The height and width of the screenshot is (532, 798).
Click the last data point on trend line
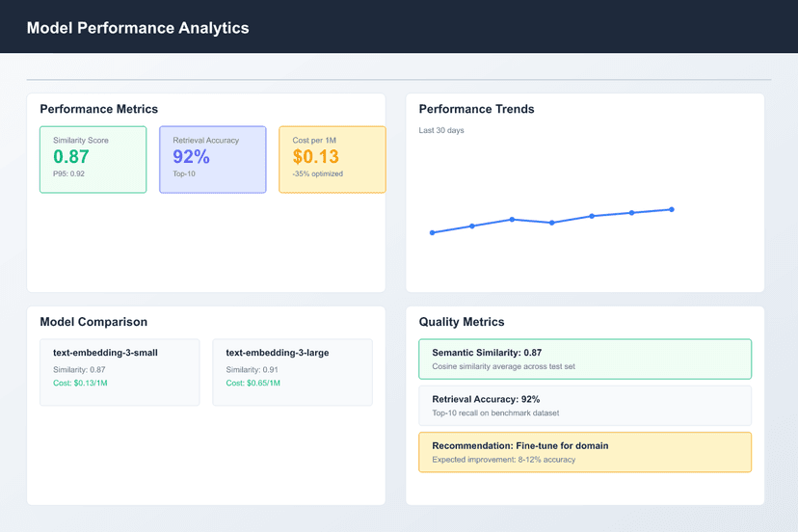pos(672,209)
